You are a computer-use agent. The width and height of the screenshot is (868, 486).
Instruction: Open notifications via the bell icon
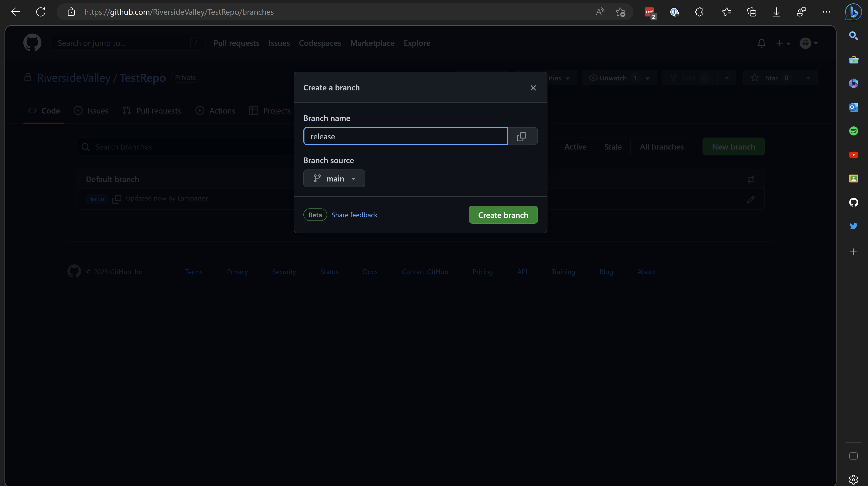pos(762,43)
